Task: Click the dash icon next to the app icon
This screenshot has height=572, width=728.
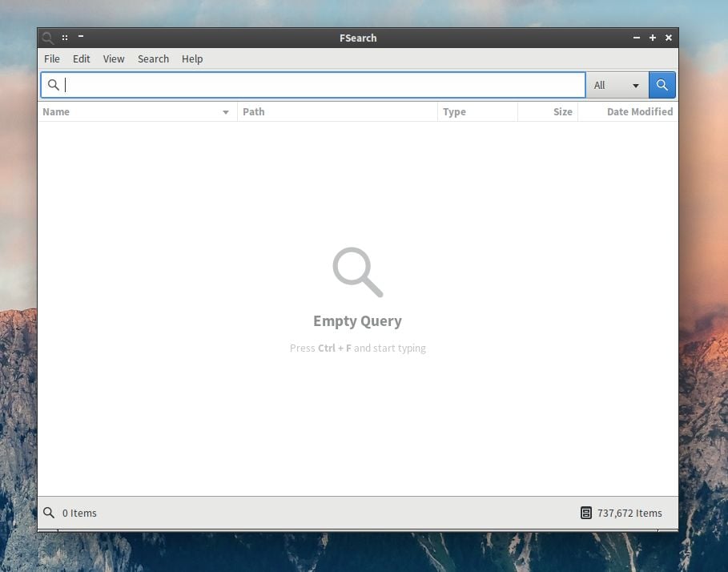Action: coord(79,37)
